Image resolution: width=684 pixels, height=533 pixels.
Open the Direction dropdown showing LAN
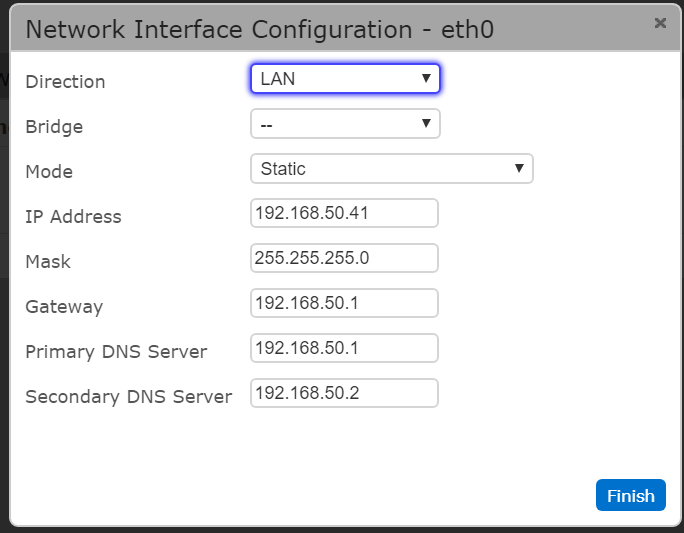(x=345, y=79)
